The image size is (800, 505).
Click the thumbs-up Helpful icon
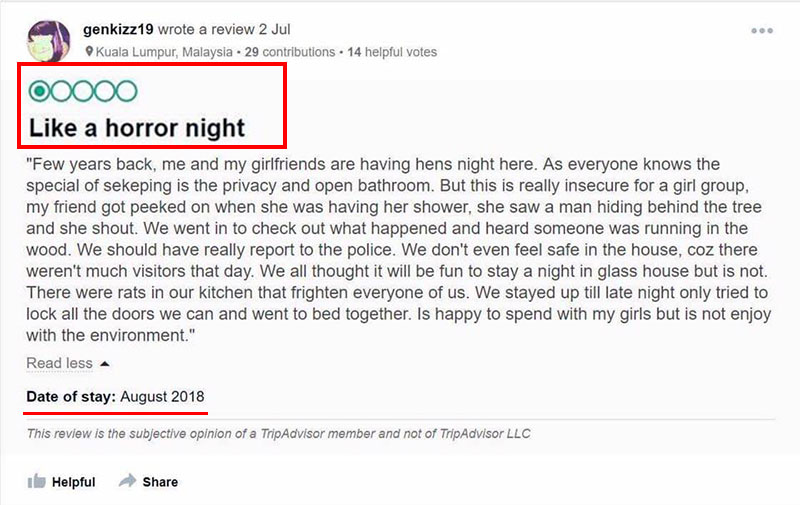pos(36,481)
